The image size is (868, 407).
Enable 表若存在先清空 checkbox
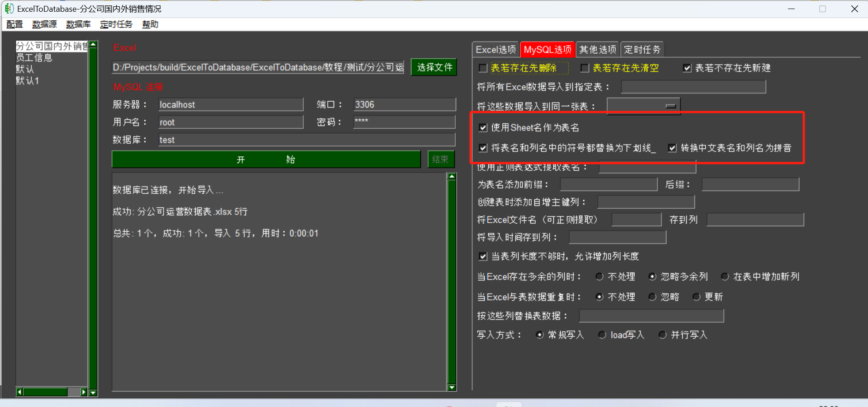(585, 68)
